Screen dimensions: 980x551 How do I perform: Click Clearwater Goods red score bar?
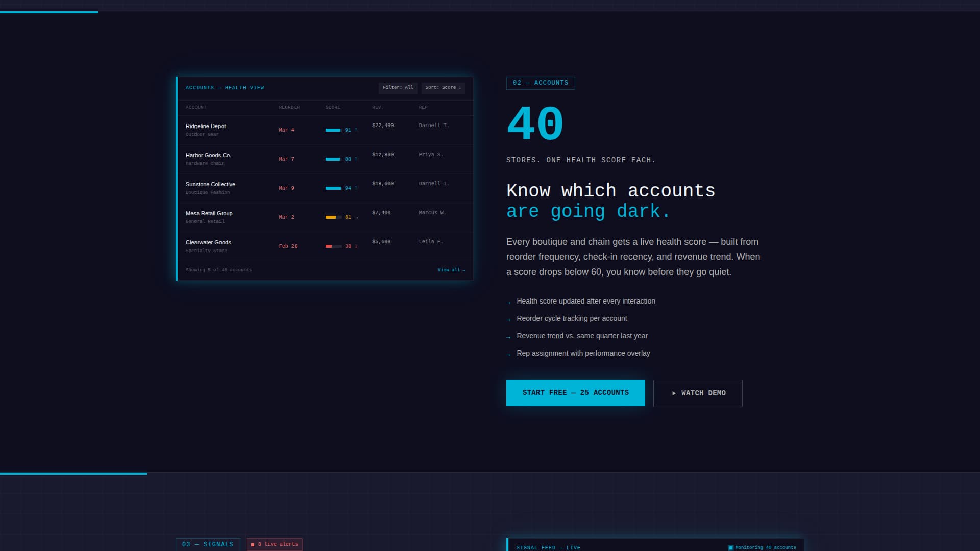point(334,246)
